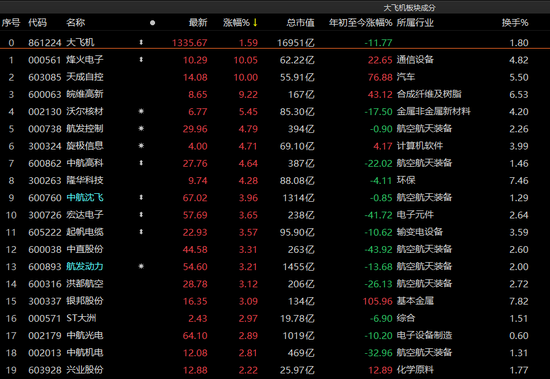Open stock 中航高科
550x379 pixels.
pos(85,163)
